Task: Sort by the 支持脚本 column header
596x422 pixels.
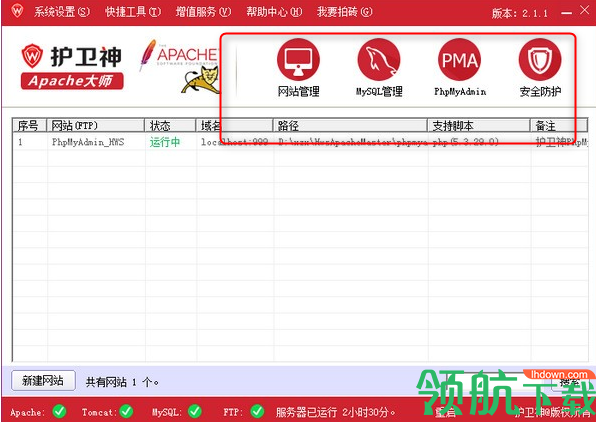Action: [479, 125]
